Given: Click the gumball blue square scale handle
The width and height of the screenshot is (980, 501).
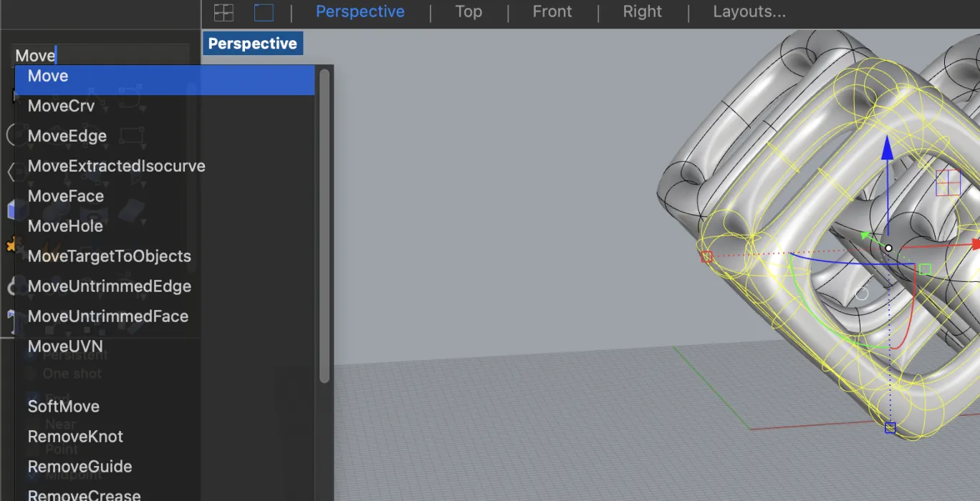Looking at the screenshot, I should tap(890, 427).
